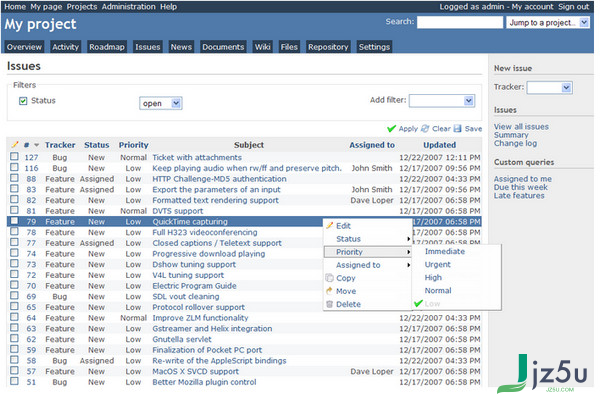Open the Add filter dropdown
The width and height of the screenshot is (600, 394).
[442, 101]
